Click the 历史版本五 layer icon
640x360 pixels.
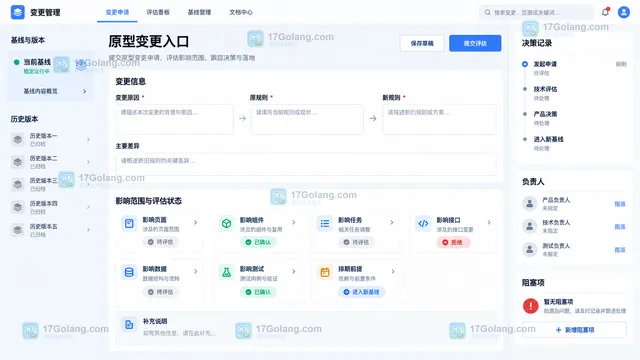(18, 230)
